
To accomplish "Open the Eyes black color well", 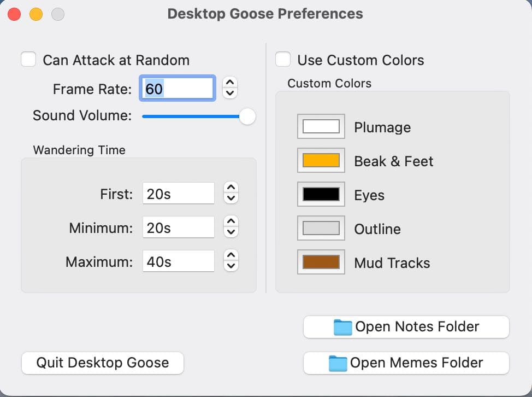I will pyautogui.click(x=321, y=194).
